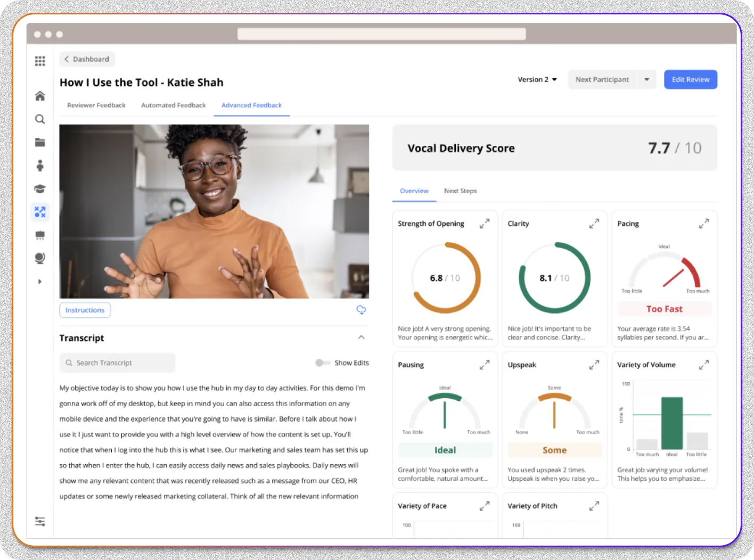Screen dimensions: 754x560
Task: Switch to the Next Steps tab
Action: pyautogui.click(x=461, y=191)
